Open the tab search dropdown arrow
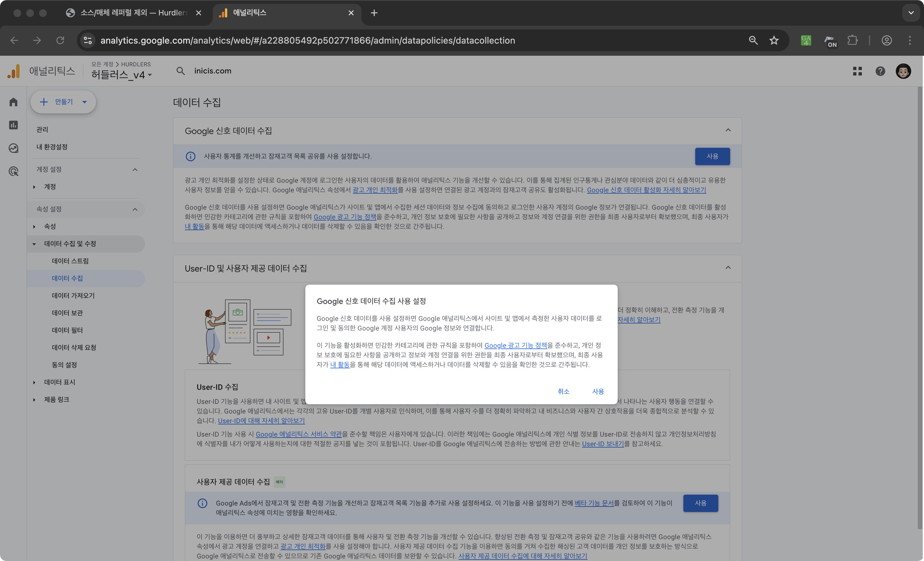The width and height of the screenshot is (924, 561). pyautogui.click(x=911, y=13)
